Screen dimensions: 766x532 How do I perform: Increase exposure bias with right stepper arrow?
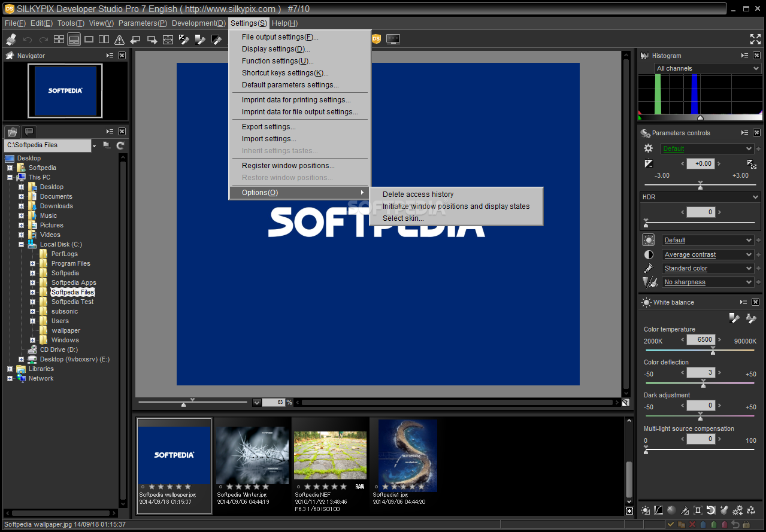pyautogui.click(x=719, y=163)
